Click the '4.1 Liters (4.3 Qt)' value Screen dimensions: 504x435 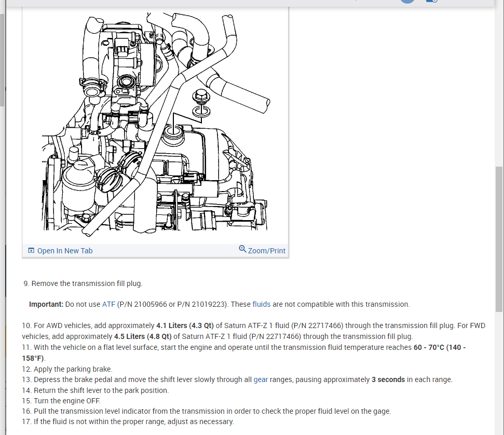185,325
